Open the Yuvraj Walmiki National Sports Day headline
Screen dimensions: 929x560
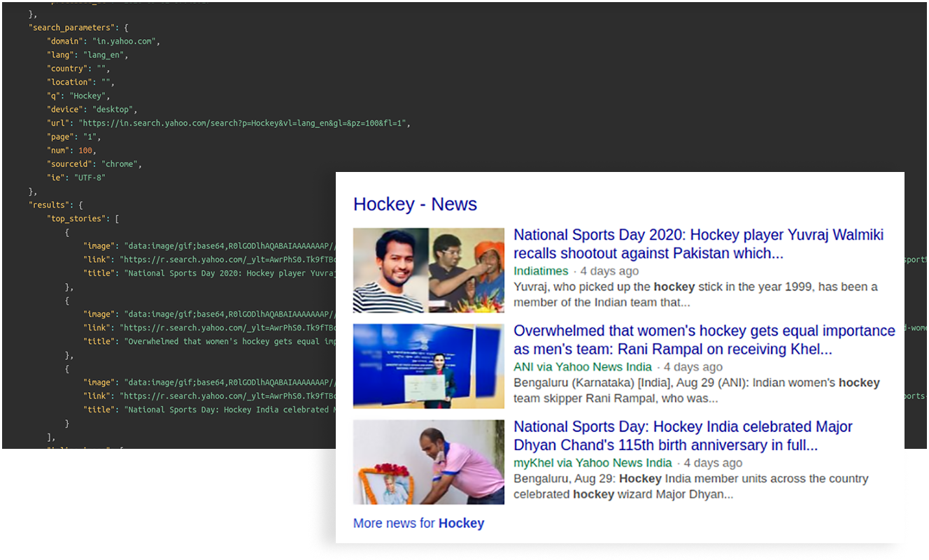pos(699,244)
